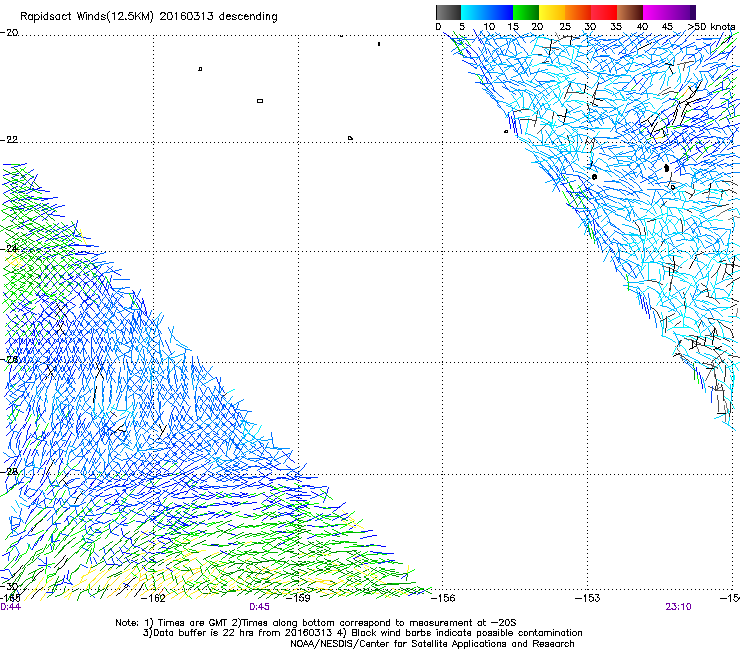Click the purple '0:45' pass time label
This screenshot has width=740, height=650.
(x=259, y=607)
